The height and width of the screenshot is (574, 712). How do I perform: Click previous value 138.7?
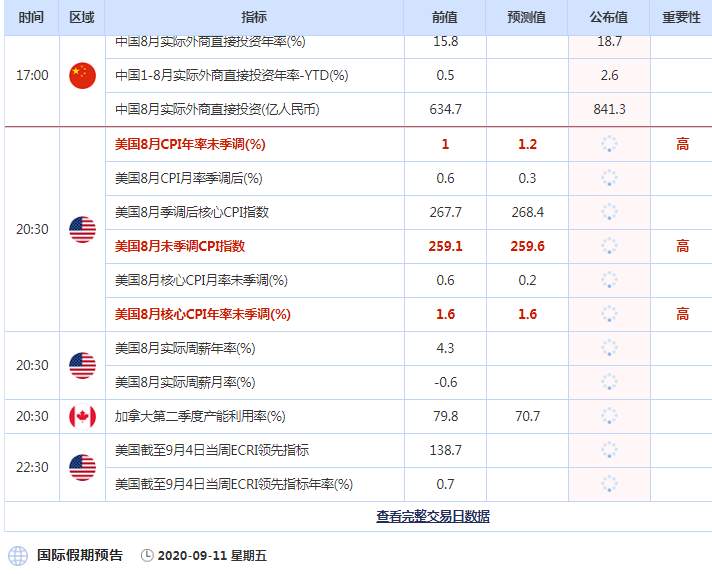(x=445, y=450)
